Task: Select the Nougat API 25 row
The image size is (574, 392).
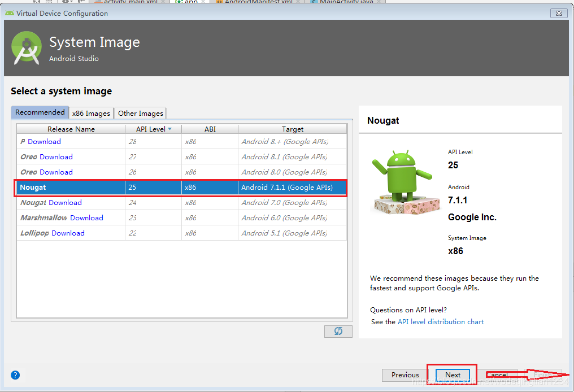Action: point(181,188)
